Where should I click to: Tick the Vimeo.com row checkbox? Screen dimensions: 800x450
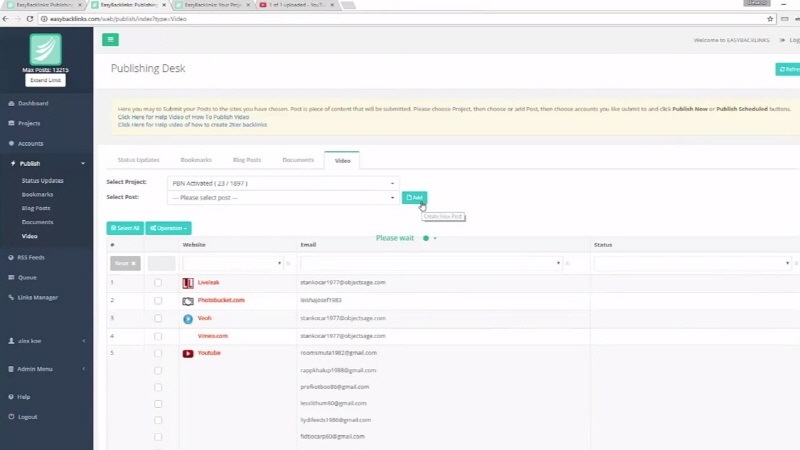point(158,336)
